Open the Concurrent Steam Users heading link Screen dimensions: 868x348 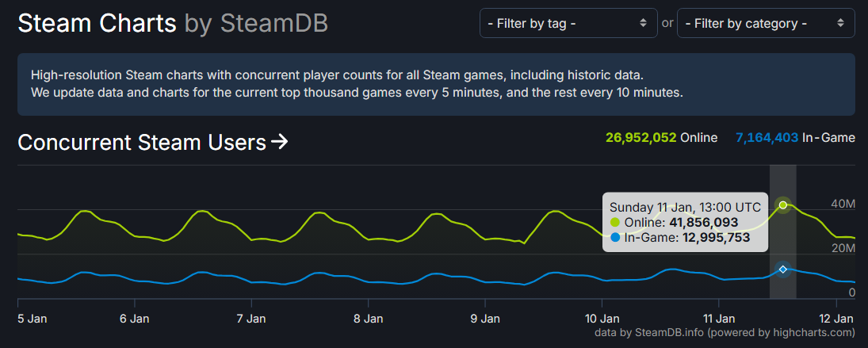click(x=142, y=143)
